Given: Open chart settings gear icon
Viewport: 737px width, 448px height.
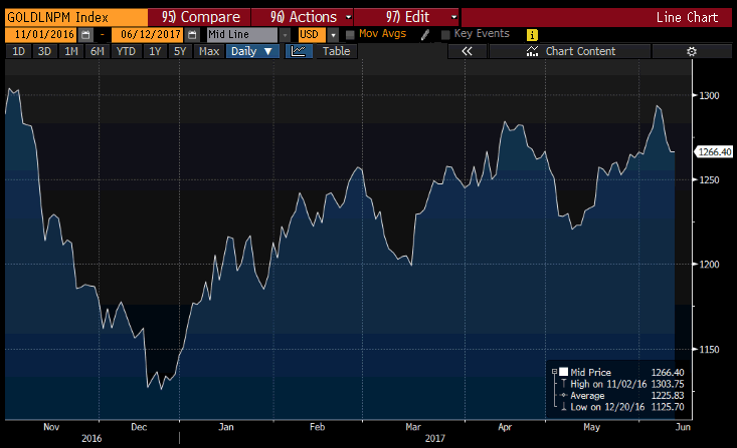Looking at the screenshot, I should [x=691, y=51].
